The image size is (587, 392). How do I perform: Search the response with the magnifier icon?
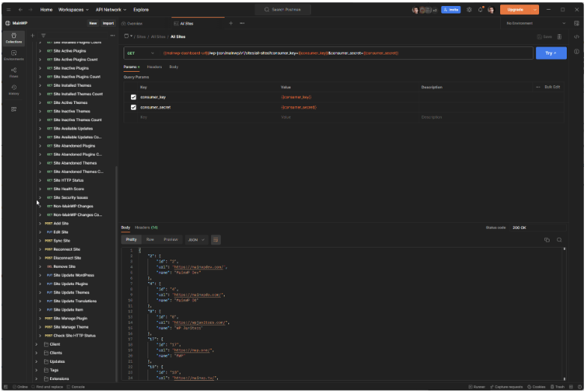(x=559, y=239)
